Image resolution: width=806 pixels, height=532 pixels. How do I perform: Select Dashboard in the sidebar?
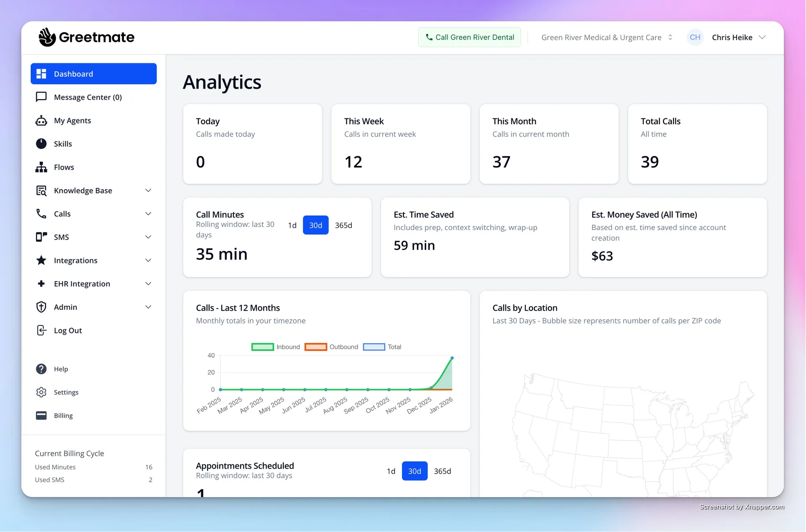pyautogui.click(x=73, y=74)
